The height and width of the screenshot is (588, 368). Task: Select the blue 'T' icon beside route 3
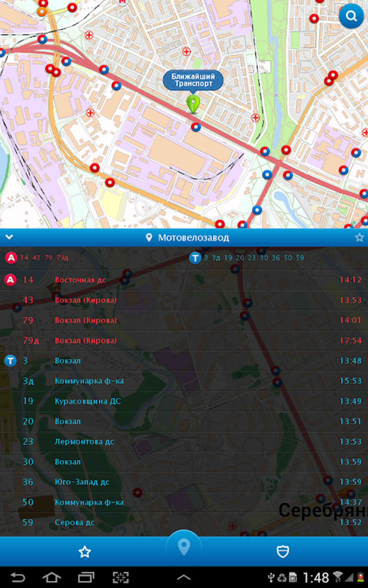(x=10, y=361)
